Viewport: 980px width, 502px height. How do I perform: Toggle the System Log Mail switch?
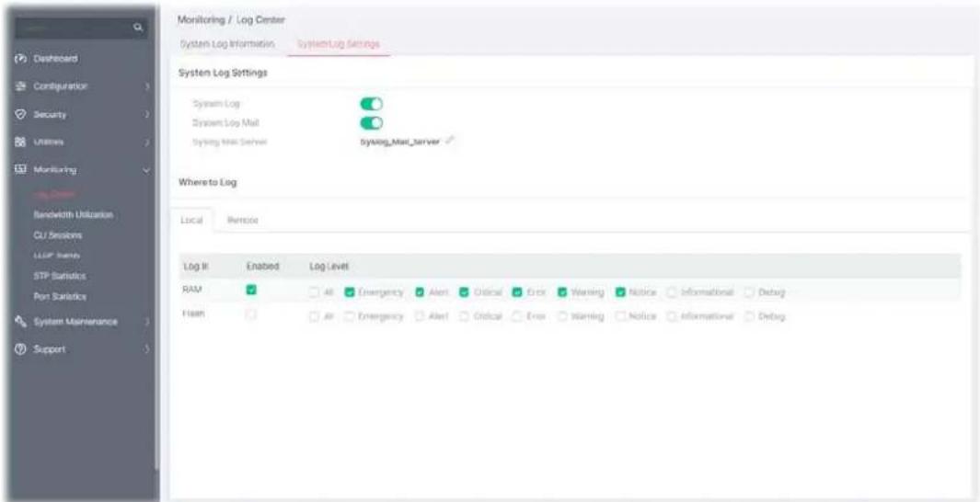372,122
